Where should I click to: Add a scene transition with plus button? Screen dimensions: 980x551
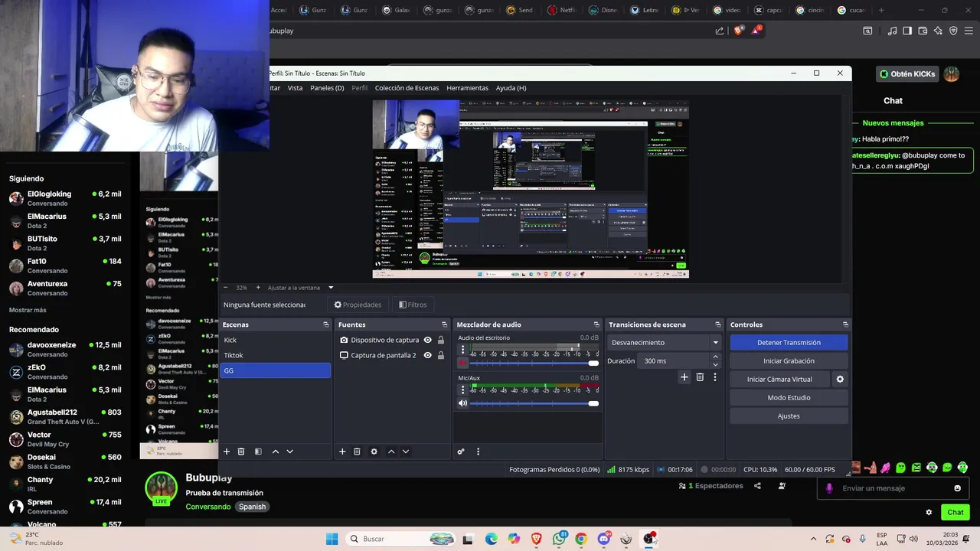(x=684, y=377)
